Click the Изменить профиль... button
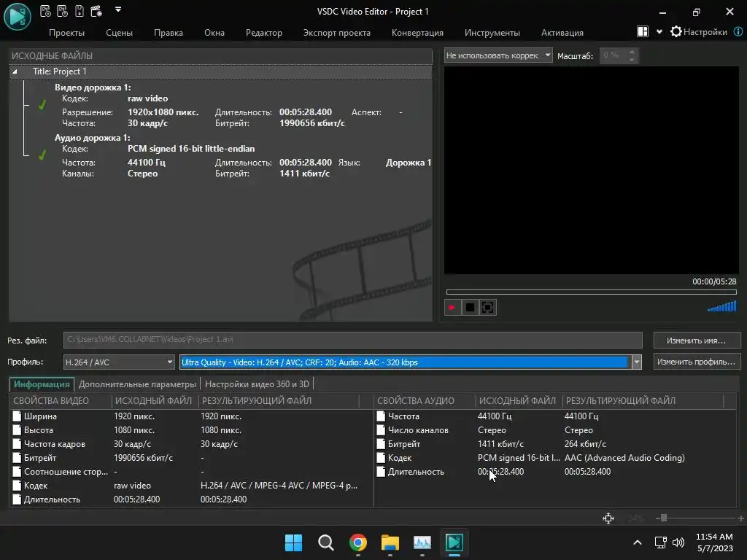Image resolution: width=747 pixels, height=560 pixels. (697, 362)
